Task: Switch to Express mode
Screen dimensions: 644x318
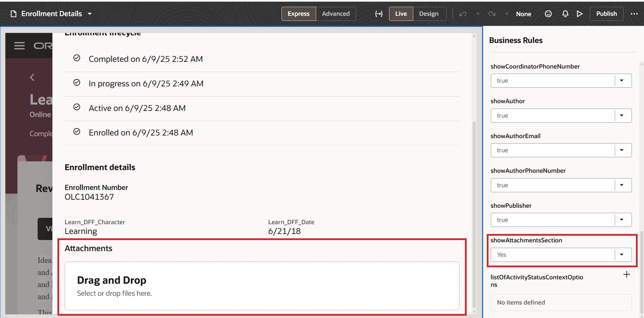Action: click(x=299, y=14)
